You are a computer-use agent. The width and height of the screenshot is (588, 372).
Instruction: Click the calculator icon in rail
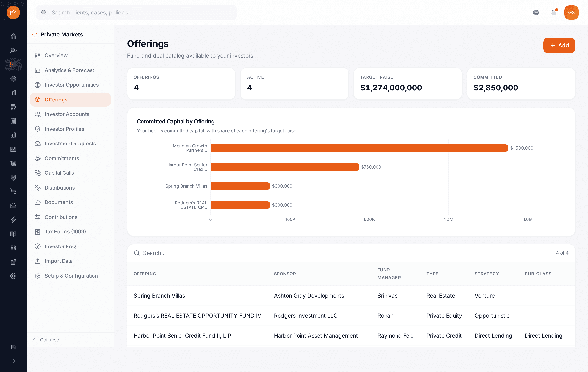tap(13, 121)
